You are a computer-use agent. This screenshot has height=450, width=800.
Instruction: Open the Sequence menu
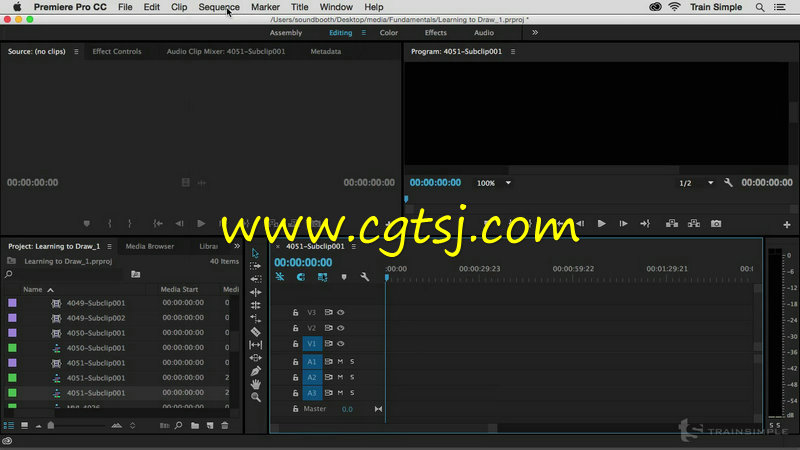tap(219, 7)
